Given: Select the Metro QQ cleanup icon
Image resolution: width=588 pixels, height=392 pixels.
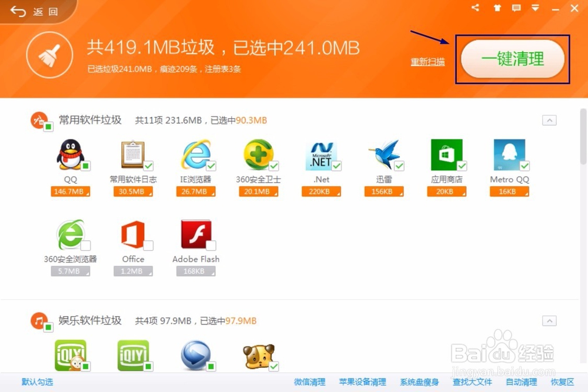Looking at the screenshot, I should pos(509,155).
